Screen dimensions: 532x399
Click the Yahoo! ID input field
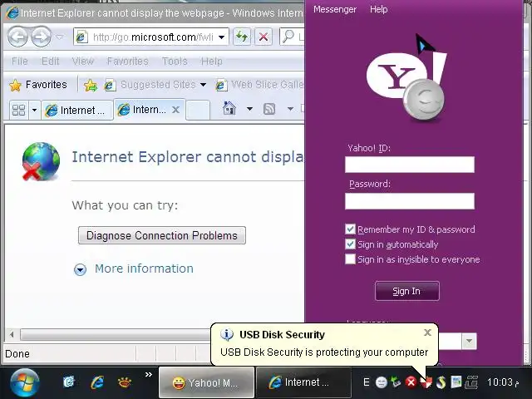[x=410, y=165]
